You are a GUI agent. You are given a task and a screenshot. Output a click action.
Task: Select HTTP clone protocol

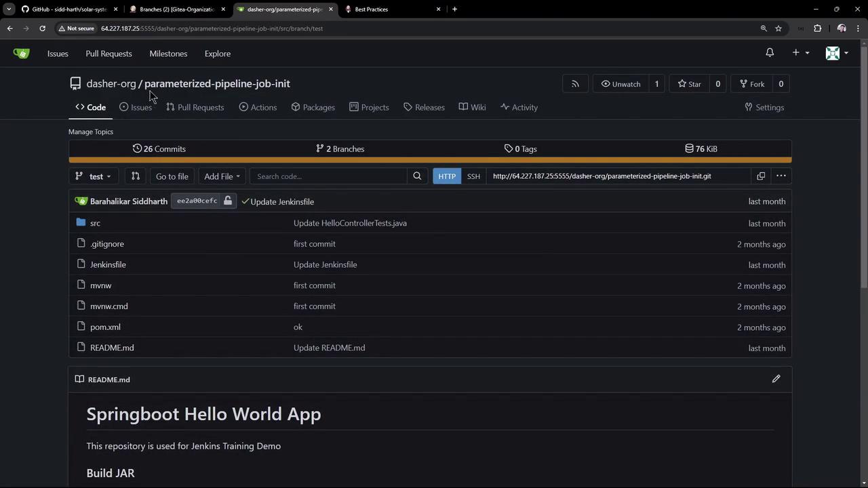[x=447, y=176]
